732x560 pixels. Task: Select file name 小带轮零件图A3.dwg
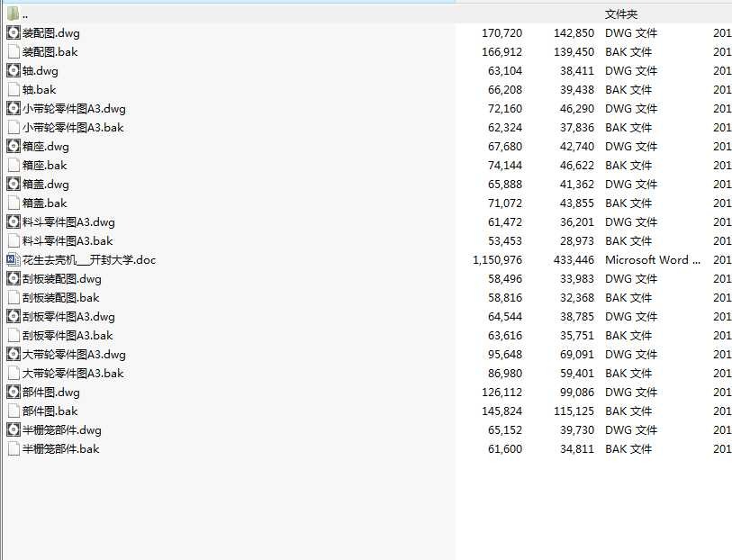[x=74, y=109]
